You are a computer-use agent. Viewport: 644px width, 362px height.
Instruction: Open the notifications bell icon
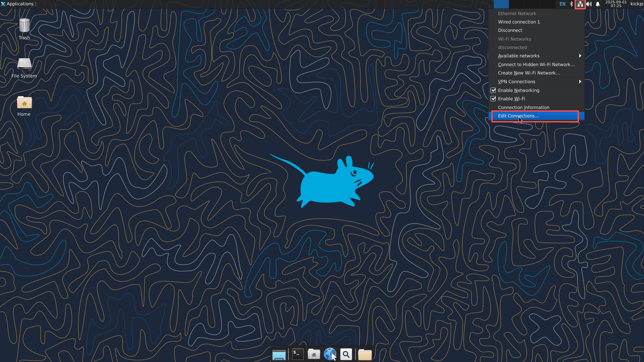click(598, 4)
